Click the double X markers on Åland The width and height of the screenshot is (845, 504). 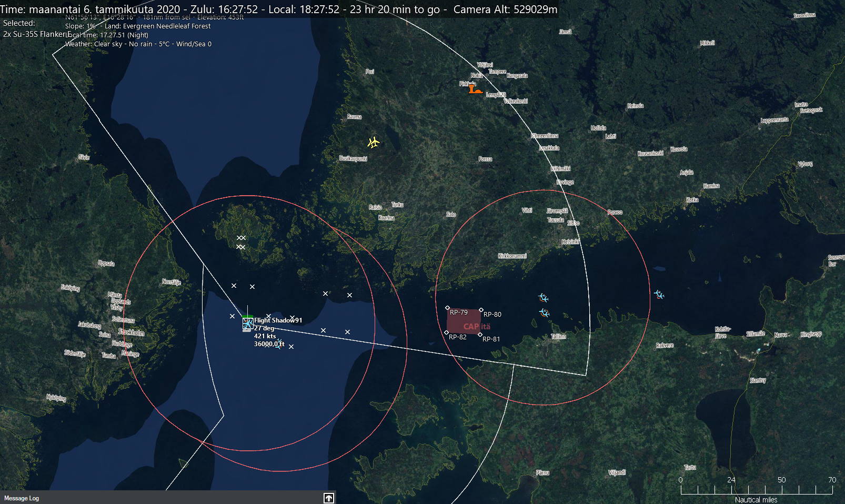[x=241, y=243]
